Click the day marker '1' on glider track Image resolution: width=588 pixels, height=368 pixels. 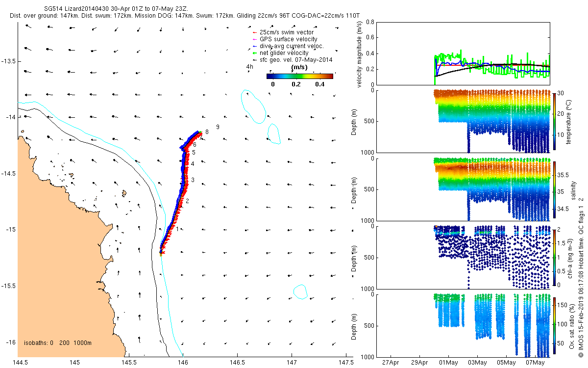(x=177, y=229)
